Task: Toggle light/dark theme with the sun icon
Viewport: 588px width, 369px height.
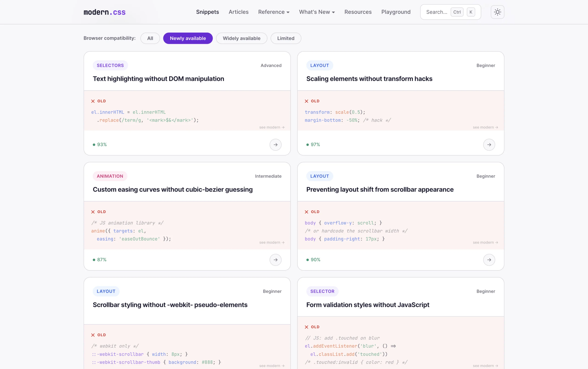Action: click(x=497, y=12)
